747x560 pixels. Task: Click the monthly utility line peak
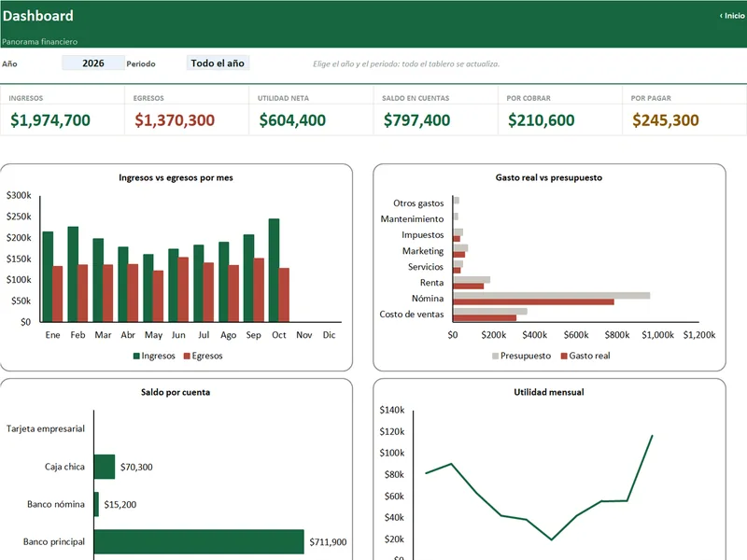click(x=652, y=436)
